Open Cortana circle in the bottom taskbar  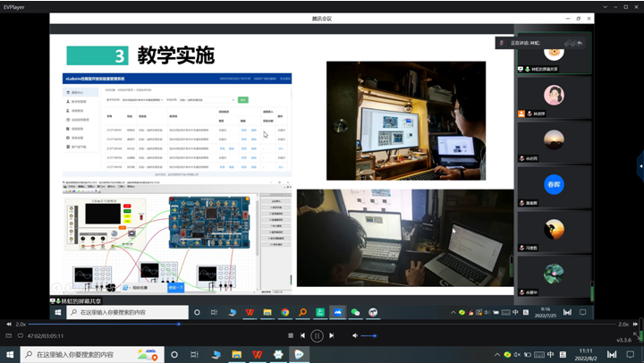174,354
